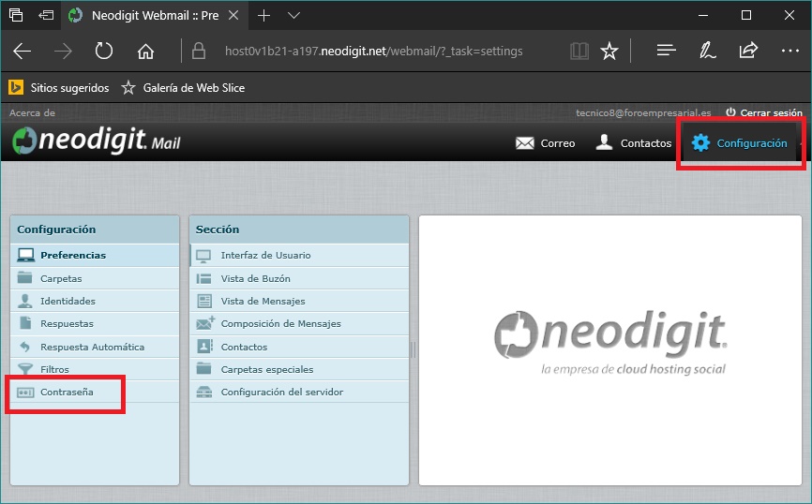Screen dimensions: 812x504
Task: Add page to favorites star icon
Action: pos(609,51)
